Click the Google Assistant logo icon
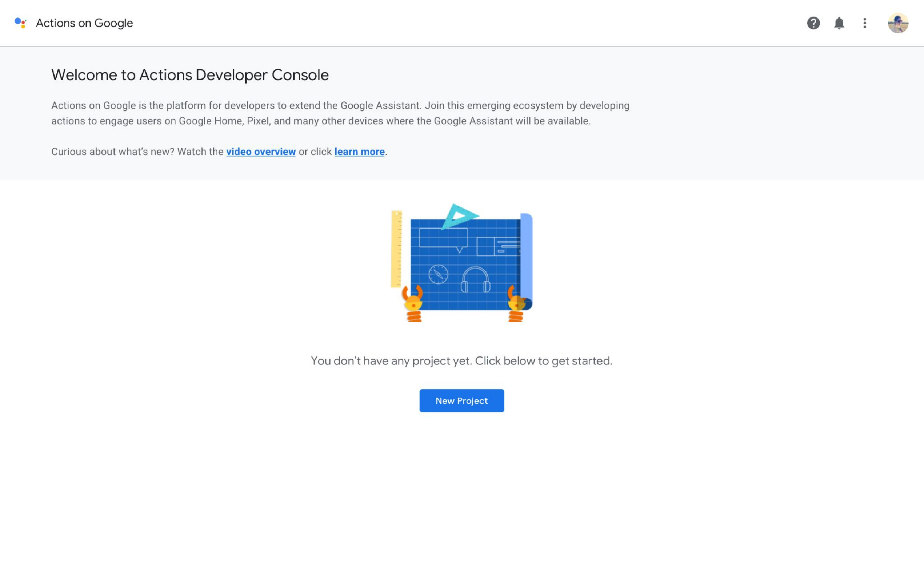 coord(20,23)
